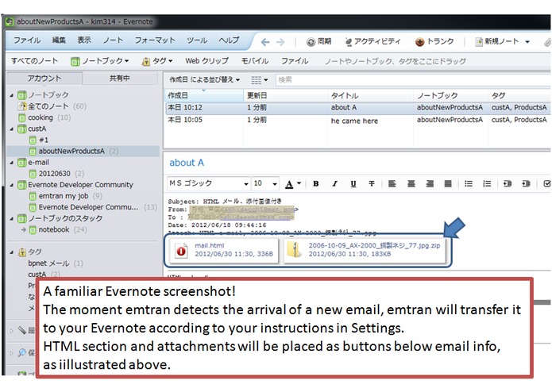Switch to the アカウント tab
This screenshot has height=392, width=552.
(44, 79)
